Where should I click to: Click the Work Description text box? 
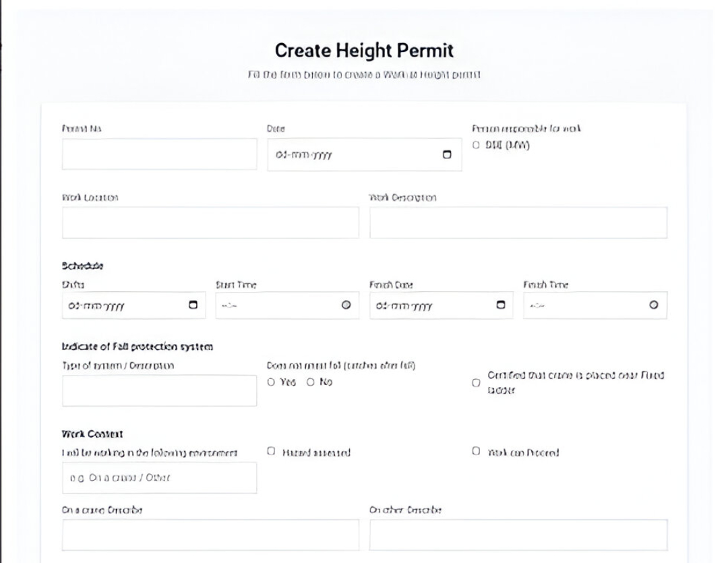click(518, 223)
